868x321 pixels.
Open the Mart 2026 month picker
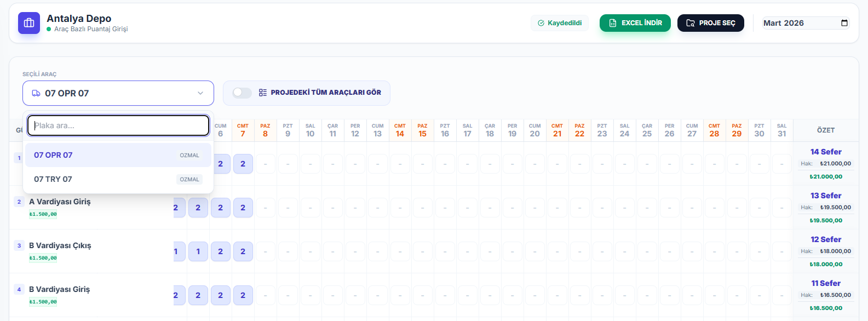pos(805,23)
